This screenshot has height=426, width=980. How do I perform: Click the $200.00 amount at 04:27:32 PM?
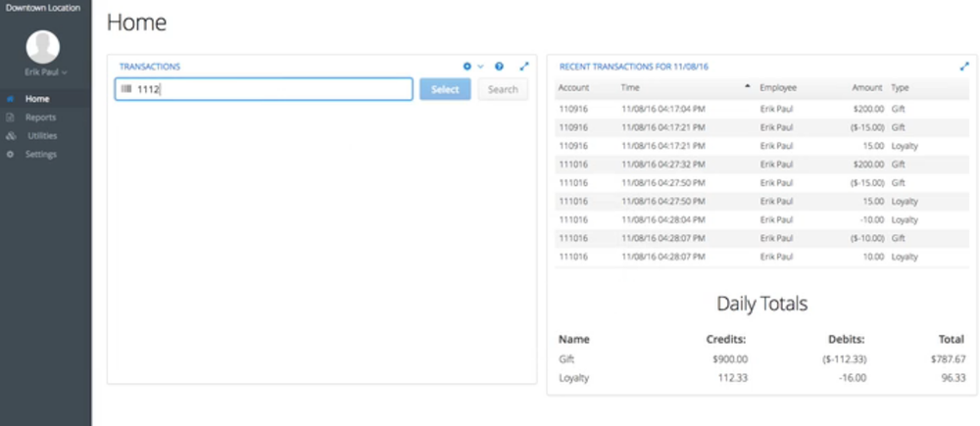pos(868,165)
